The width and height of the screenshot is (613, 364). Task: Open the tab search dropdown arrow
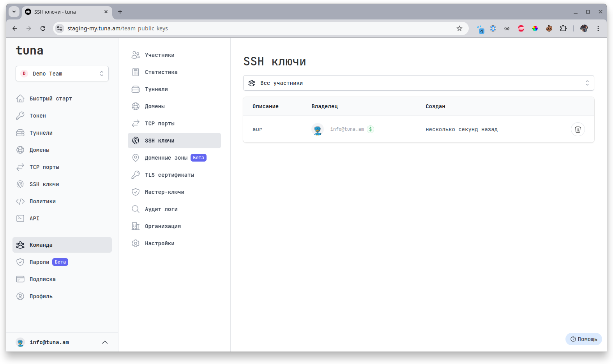click(14, 12)
